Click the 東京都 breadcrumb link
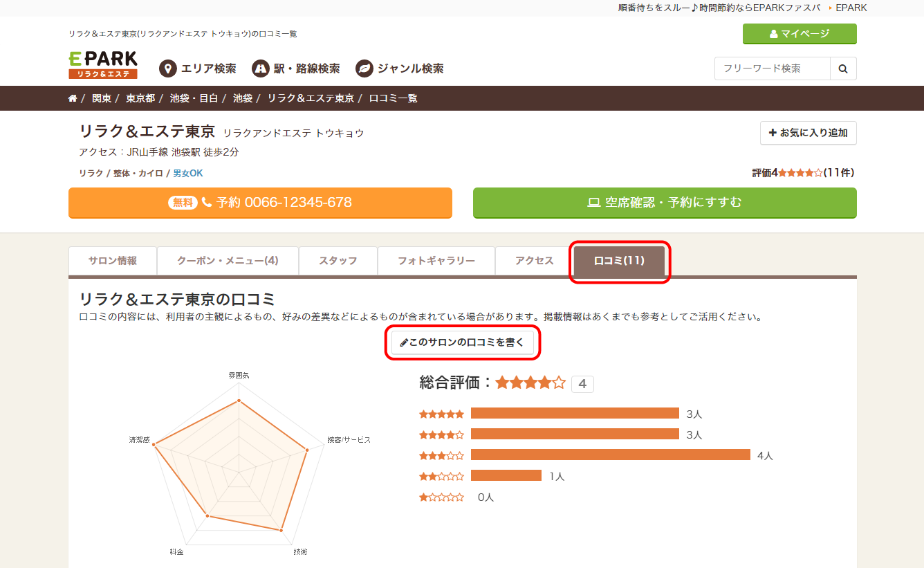 [x=140, y=98]
